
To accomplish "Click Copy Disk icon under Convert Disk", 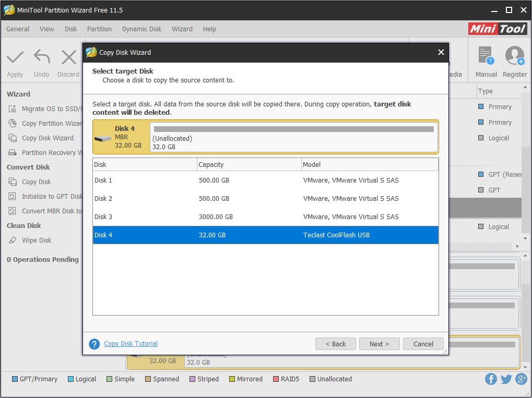I will pyautogui.click(x=13, y=182).
